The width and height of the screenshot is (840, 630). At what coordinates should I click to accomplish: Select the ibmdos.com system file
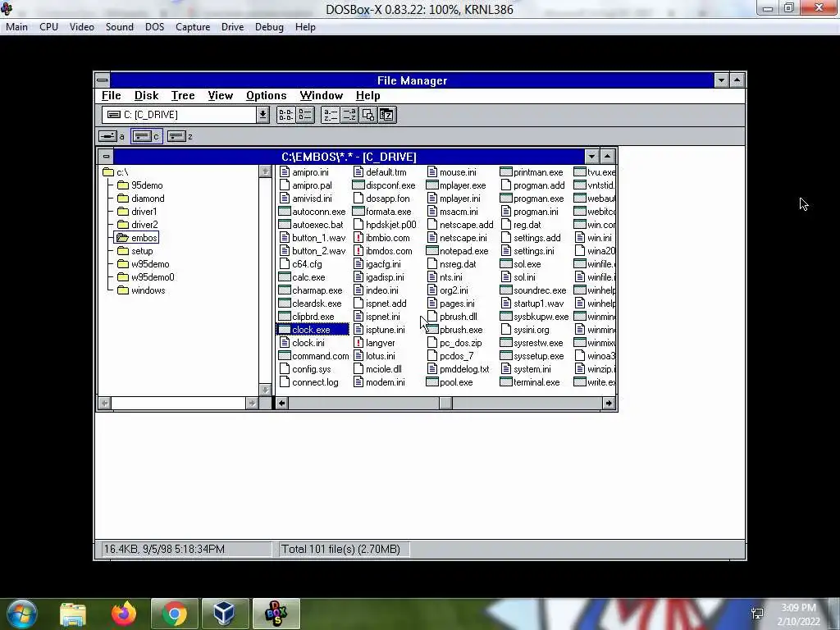(383, 251)
